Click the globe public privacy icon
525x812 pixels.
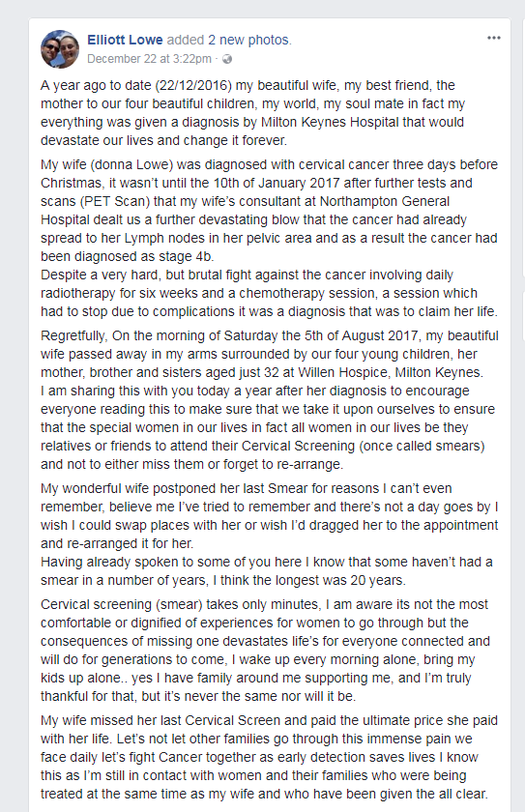[x=227, y=59]
